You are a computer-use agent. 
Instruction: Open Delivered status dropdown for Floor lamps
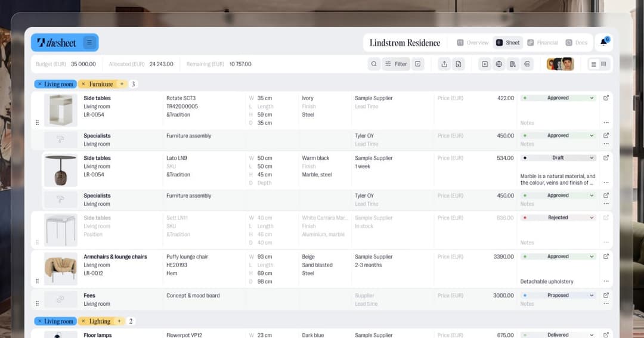click(558, 334)
